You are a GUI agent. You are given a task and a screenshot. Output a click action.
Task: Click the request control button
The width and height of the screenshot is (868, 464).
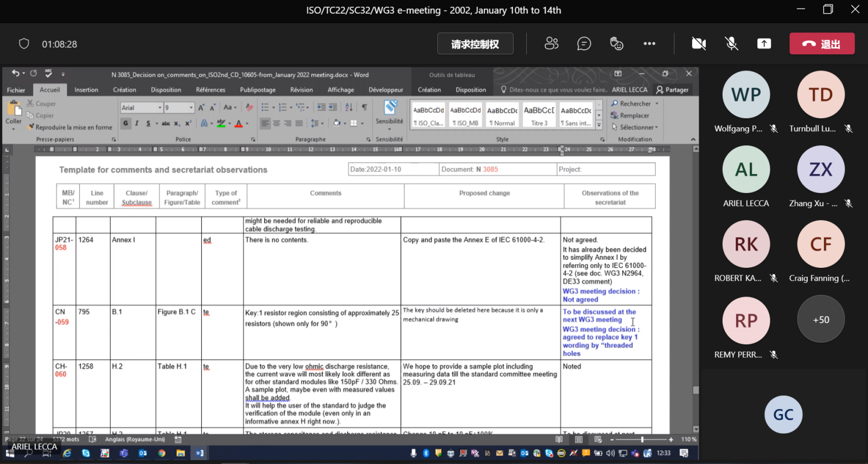[x=475, y=44]
